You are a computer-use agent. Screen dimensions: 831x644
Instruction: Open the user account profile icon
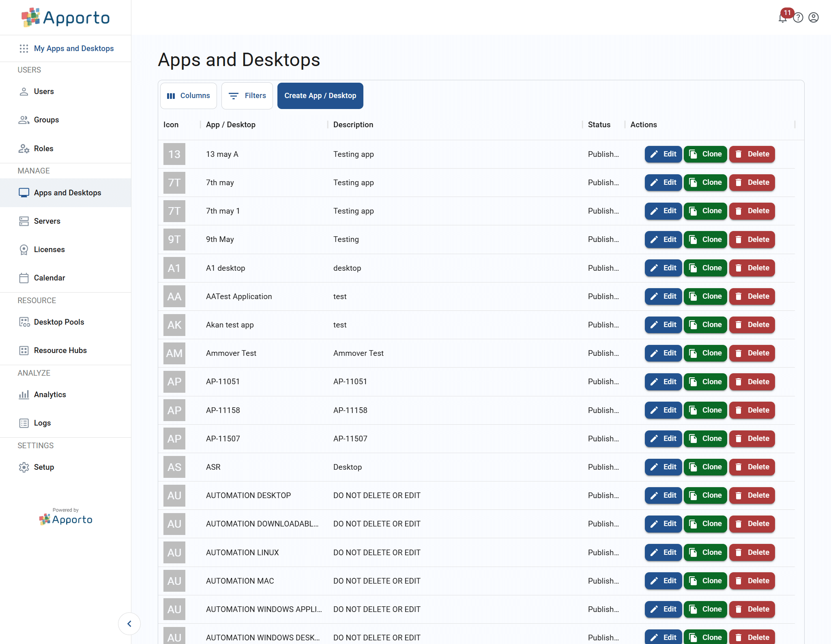[x=813, y=17]
